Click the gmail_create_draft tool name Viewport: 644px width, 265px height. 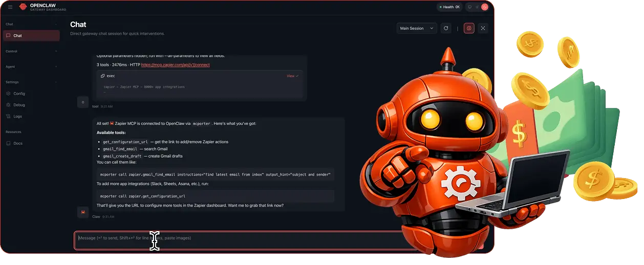122,156
